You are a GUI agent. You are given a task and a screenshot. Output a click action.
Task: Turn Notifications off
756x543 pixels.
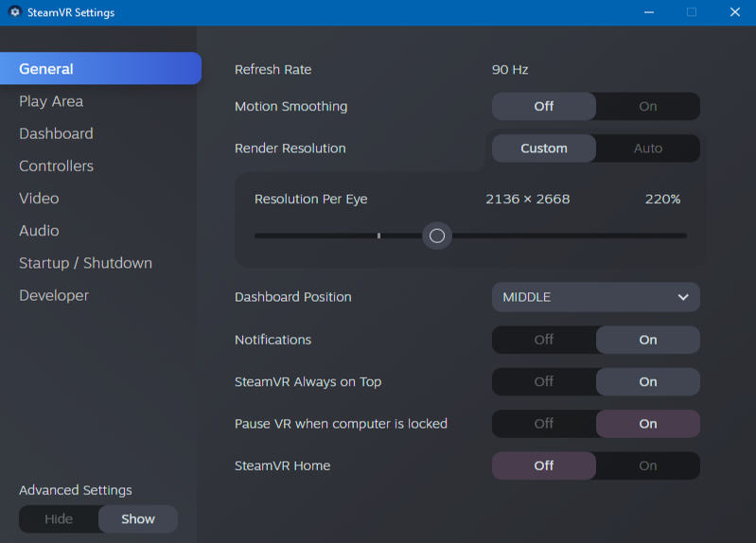pyautogui.click(x=544, y=340)
